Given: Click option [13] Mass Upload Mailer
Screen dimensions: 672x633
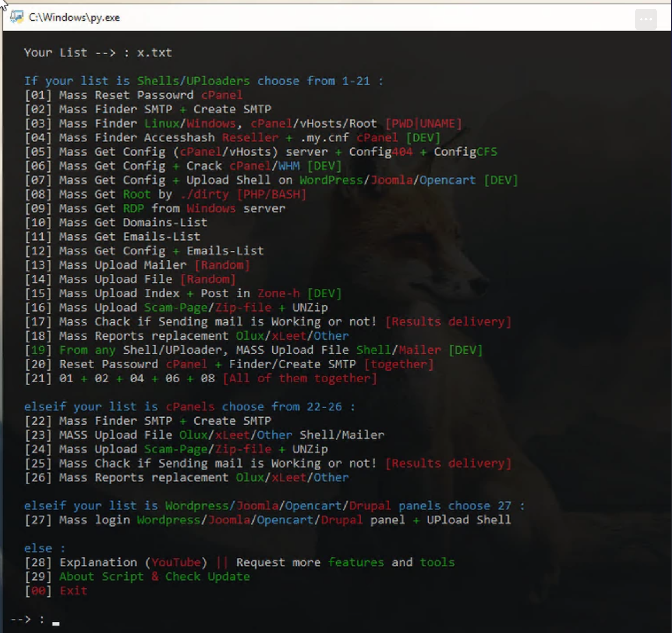Looking at the screenshot, I should coord(137,265).
